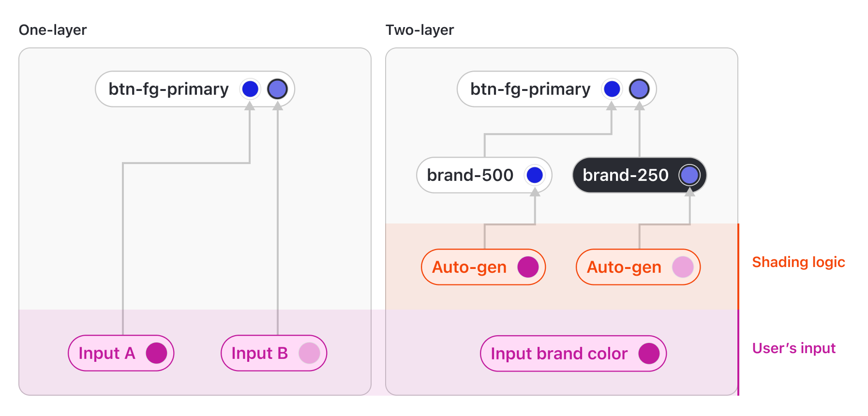The image size is (868, 416).
Task: Select the light pink dot beside Input B
Action: pos(309,353)
